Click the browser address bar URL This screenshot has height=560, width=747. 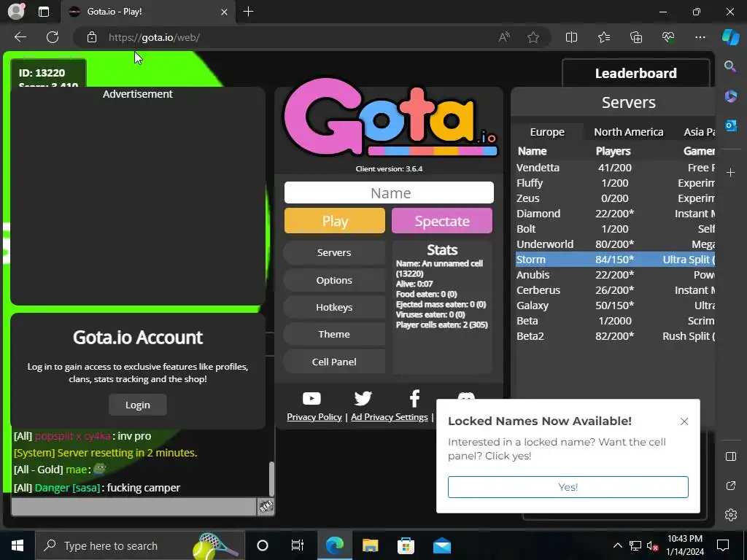pos(154,37)
